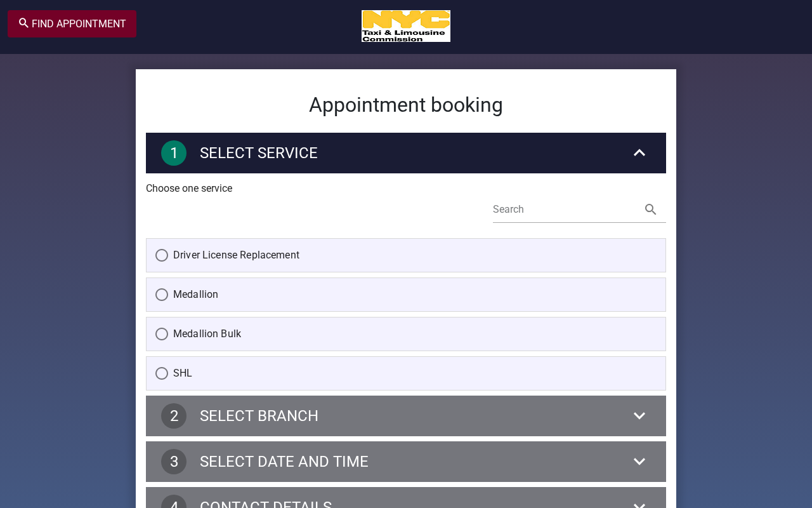Select the Medallion Bulk radio button
Screen dimensions: 812x508
click(162, 334)
